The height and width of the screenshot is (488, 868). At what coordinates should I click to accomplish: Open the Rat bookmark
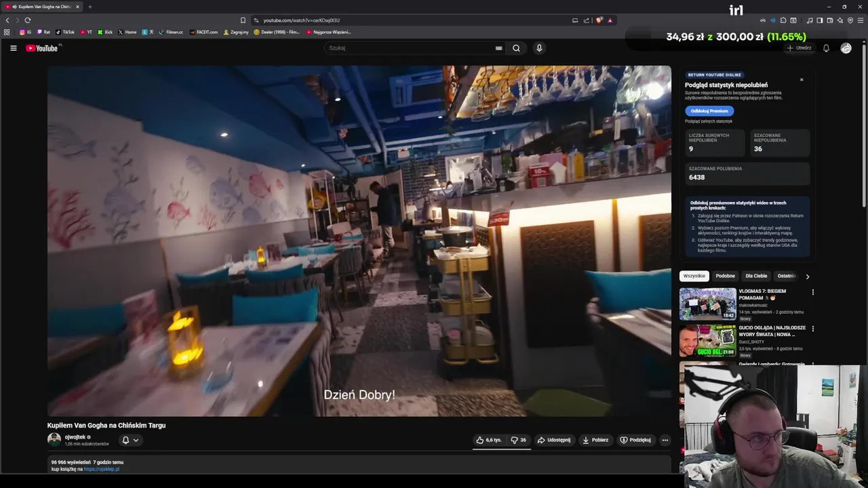tap(43, 32)
